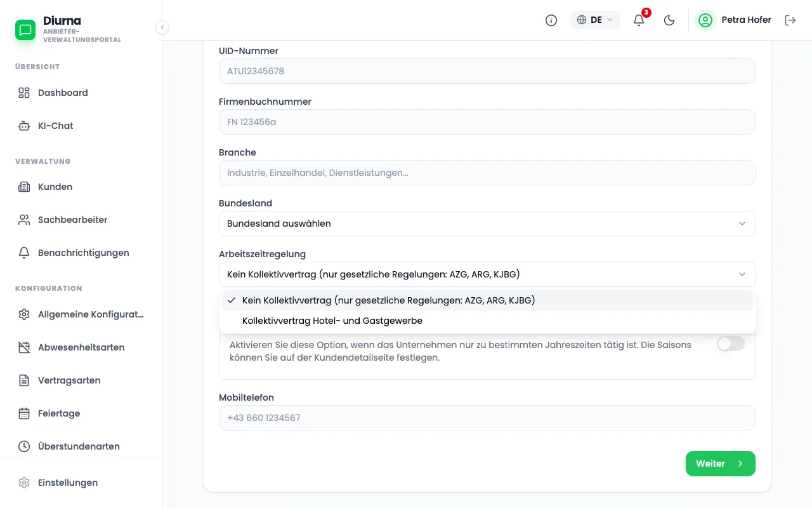Click Petra Hofer user avatar icon
This screenshot has height=508, width=812.
(x=705, y=20)
